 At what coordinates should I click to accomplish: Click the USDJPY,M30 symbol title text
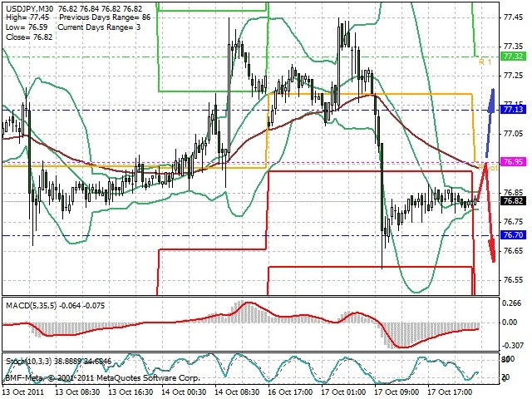point(29,8)
